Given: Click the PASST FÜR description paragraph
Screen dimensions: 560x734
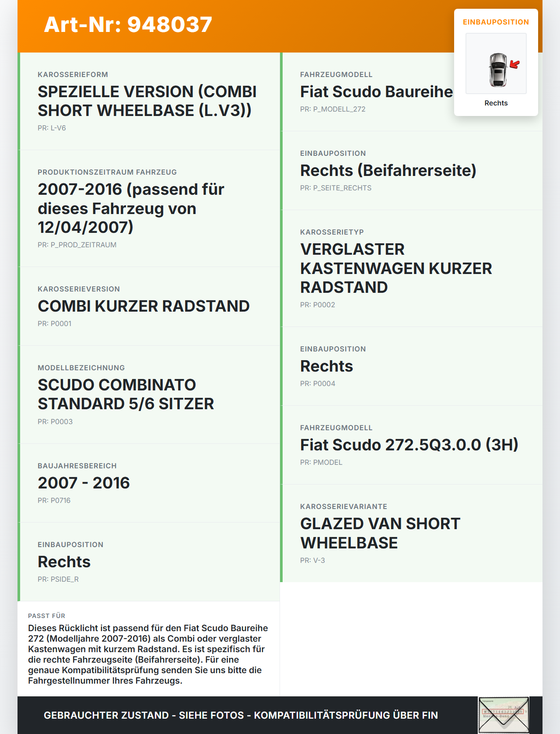Looking at the screenshot, I should pyautogui.click(x=148, y=654).
